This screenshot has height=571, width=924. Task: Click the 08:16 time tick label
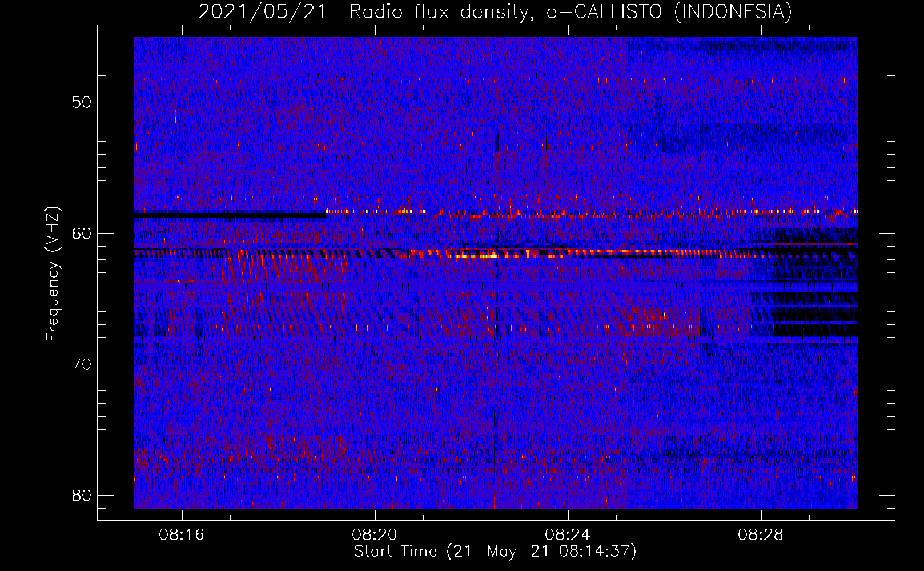pos(182,535)
